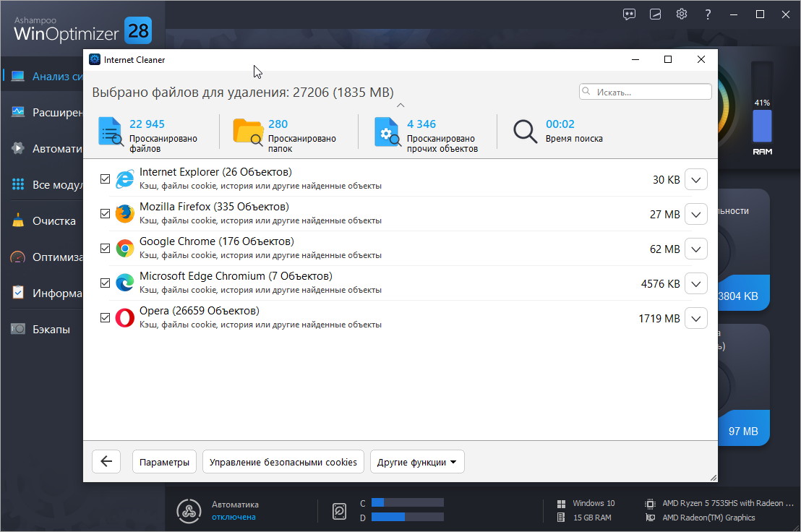Expand the Google Chrome details chevron

point(695,249)
